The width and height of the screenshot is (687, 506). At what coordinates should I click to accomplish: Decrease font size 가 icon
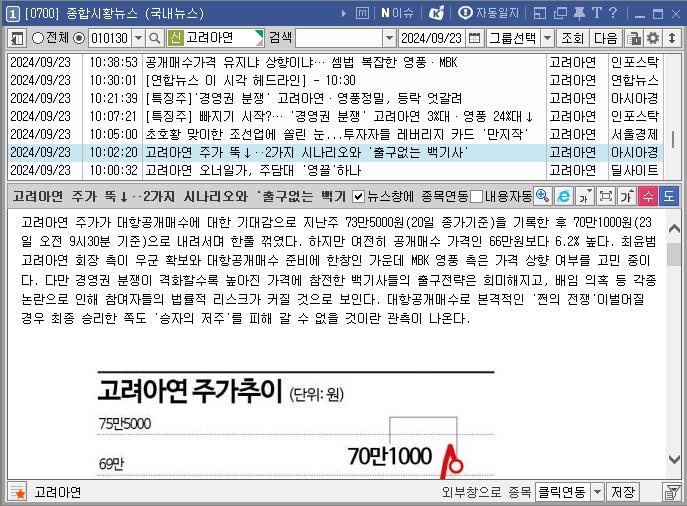click(584, 196)
